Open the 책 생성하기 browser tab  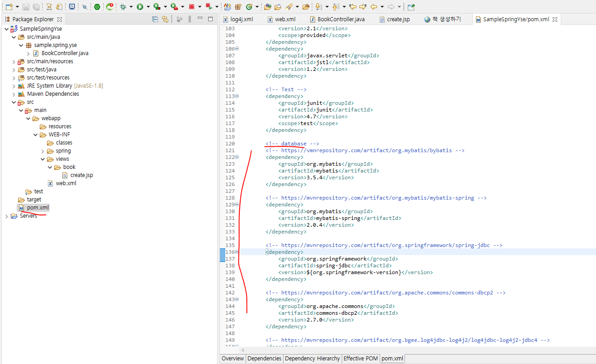click(442, 19)
